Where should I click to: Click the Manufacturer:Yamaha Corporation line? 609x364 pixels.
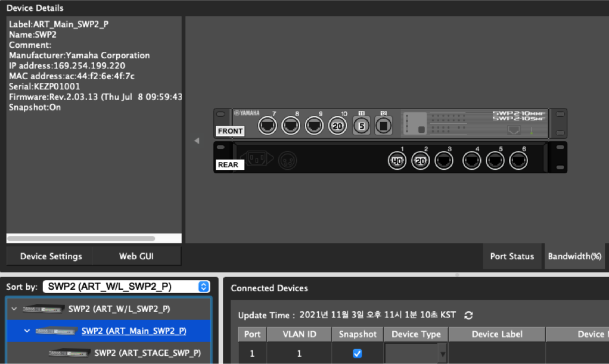(x=79, y=55)
